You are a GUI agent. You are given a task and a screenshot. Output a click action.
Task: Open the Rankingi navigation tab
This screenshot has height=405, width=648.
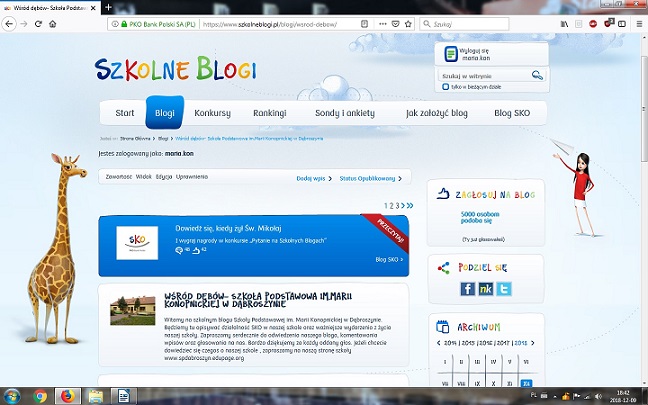269,113
